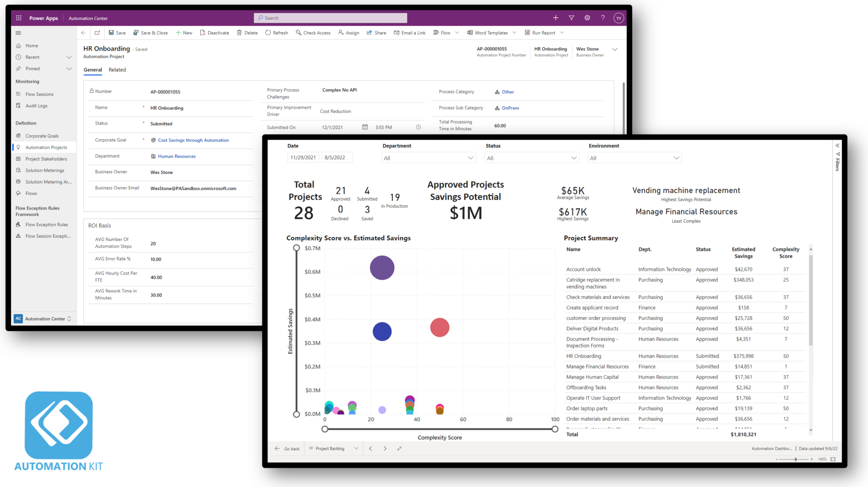Click the back arrow on the command bar
The image size is (868, 487).
tap(83, 33)
